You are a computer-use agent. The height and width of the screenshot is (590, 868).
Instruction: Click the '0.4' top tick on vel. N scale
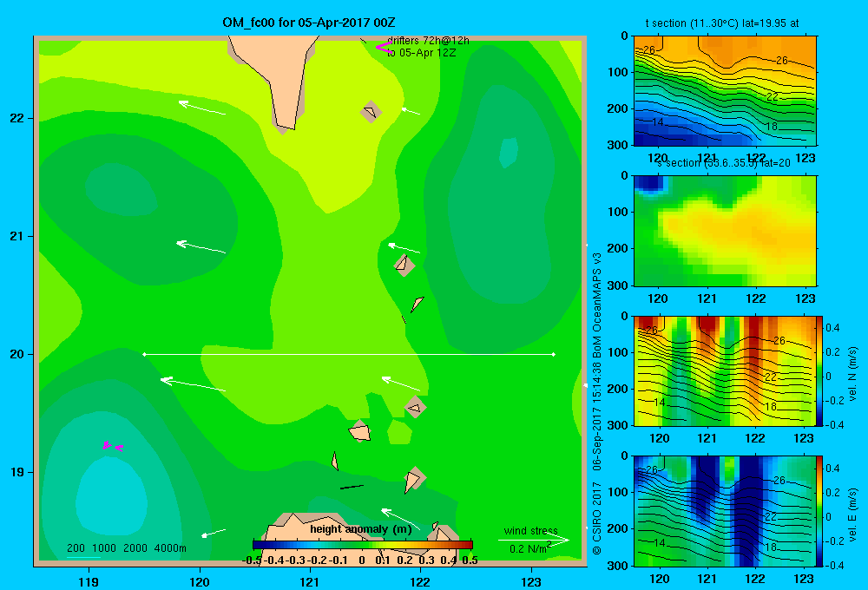832,328
